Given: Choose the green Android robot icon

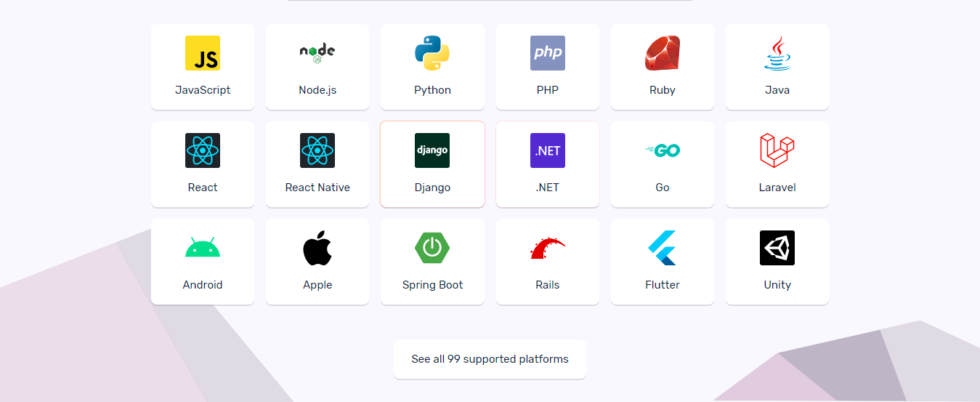Looking at the screenshot, I should pyautogui.click(x=203, y=247).
